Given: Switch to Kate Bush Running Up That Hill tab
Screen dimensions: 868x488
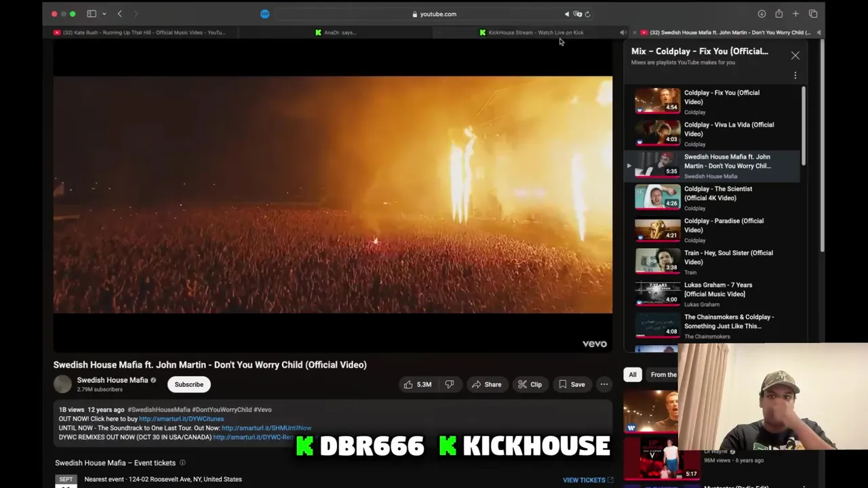Looking at the screenshot, I should point(140,32).
